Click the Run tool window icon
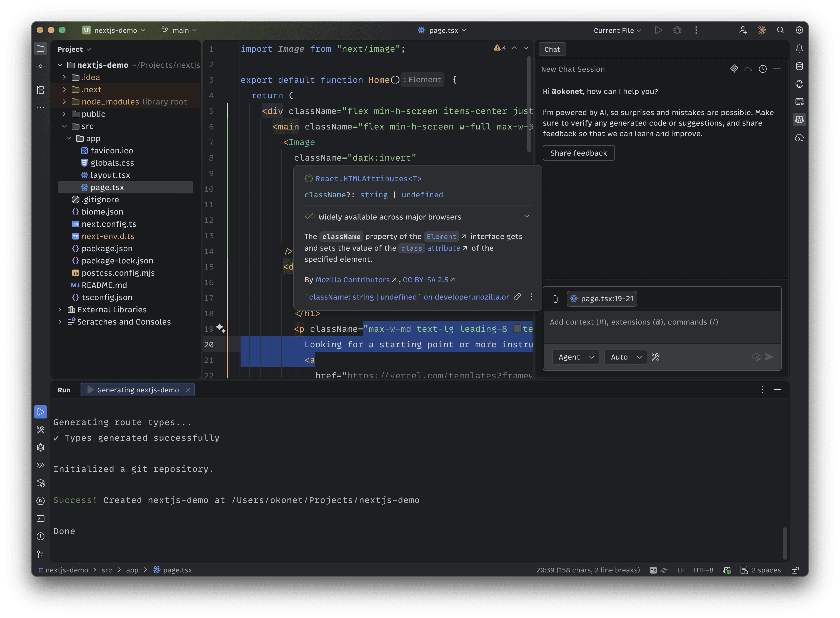This screenshot has width=840, height=618. [x=40, y=412]
